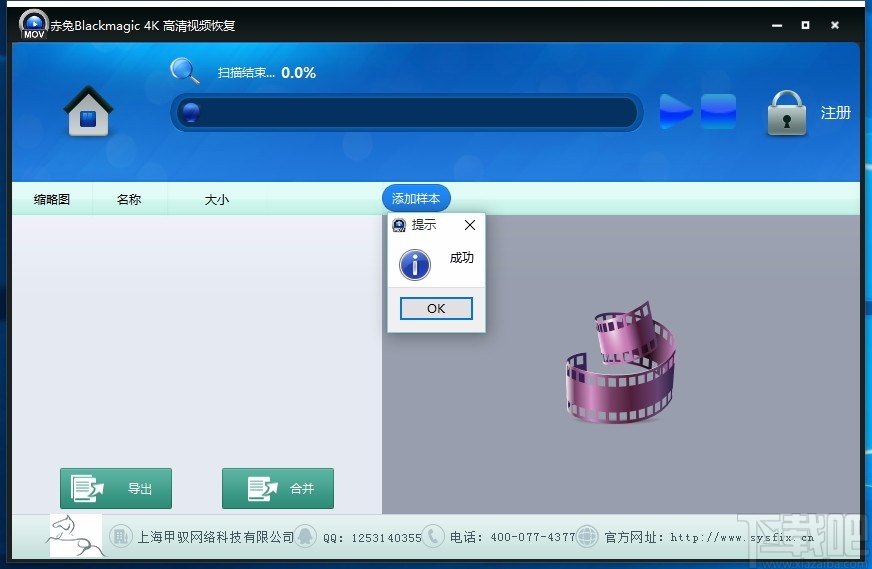Click the 缩略图 column header
Viewport: 872px width, 569px height.
(52, 199)
